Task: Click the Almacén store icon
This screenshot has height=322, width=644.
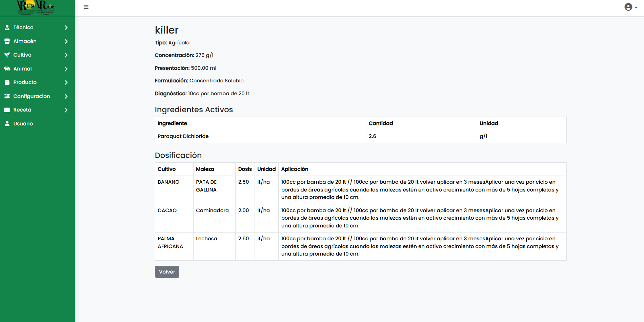Action: pos(7,41)
